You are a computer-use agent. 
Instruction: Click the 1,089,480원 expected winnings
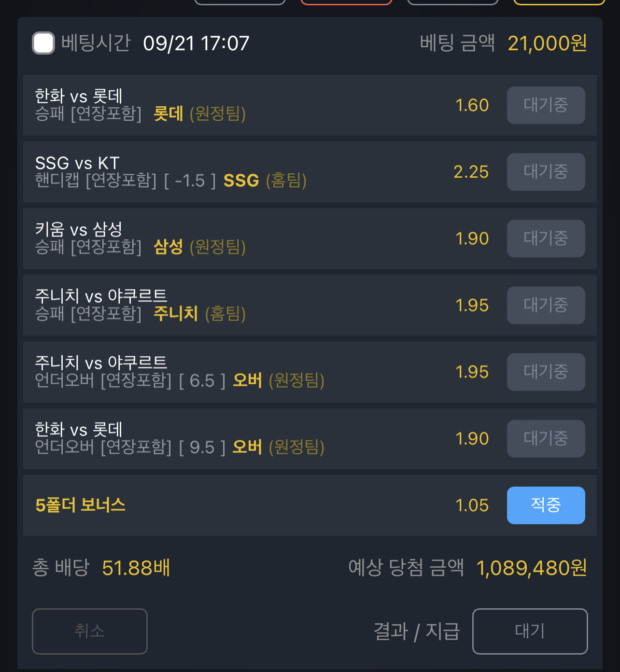tap(532, 568)
